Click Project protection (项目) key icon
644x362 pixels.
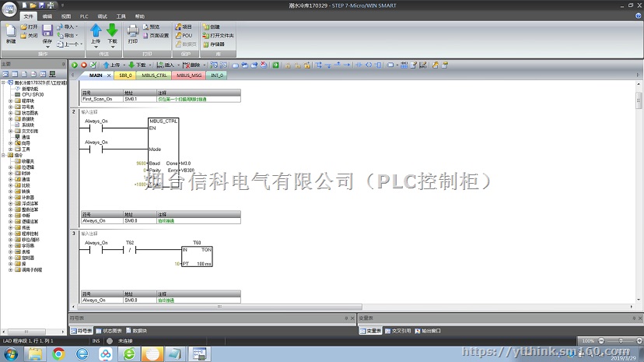pos(184,26)
